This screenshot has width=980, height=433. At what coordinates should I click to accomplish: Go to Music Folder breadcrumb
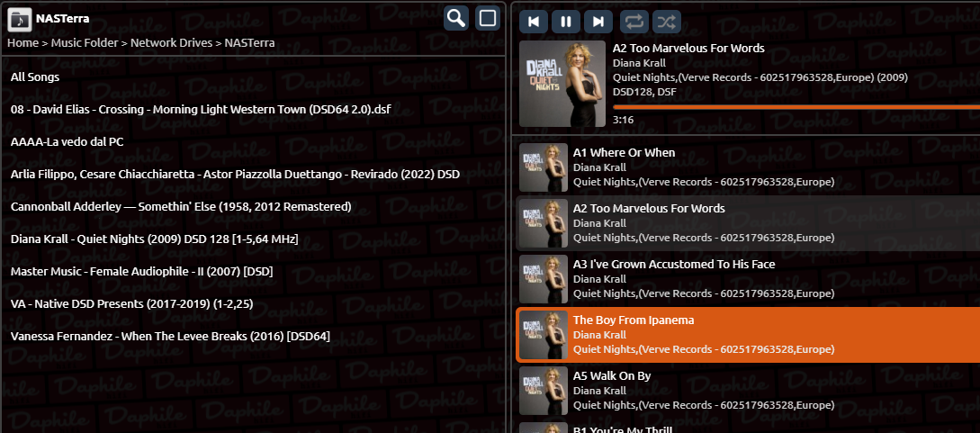(x=85, y=42)
